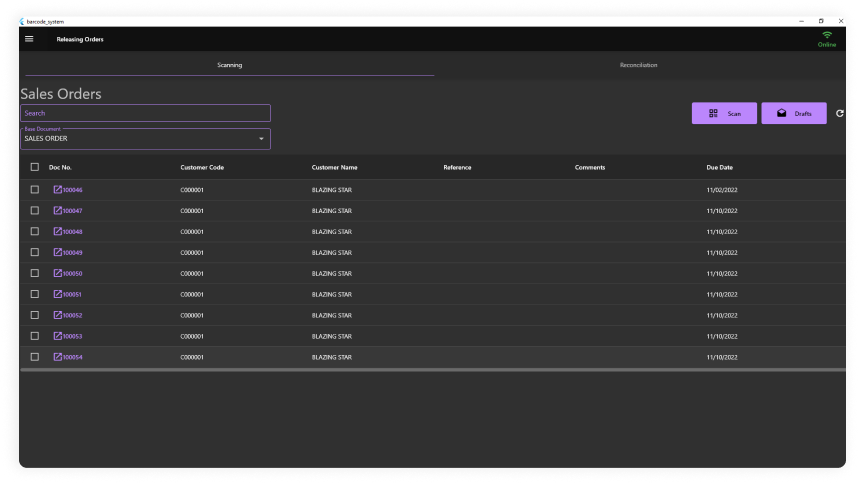
Task: Click customer code in order 100054 row
Action: 192,357
